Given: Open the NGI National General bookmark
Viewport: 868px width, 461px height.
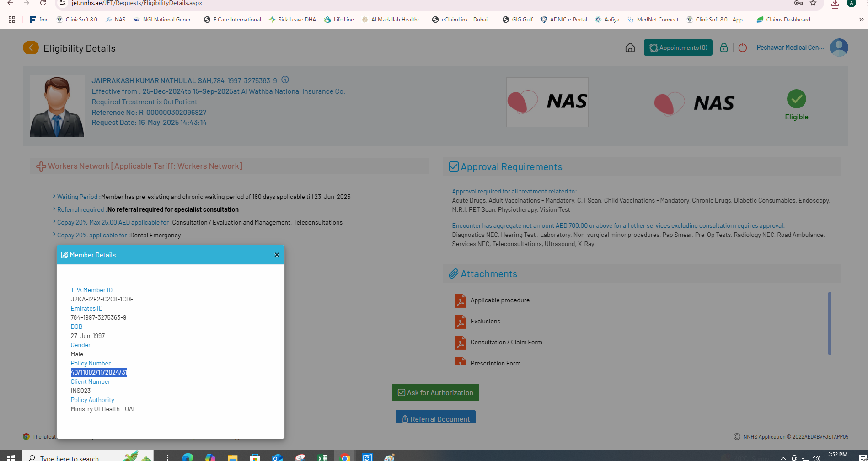Looking at the screenshot, I should click(x=164, y=20).
